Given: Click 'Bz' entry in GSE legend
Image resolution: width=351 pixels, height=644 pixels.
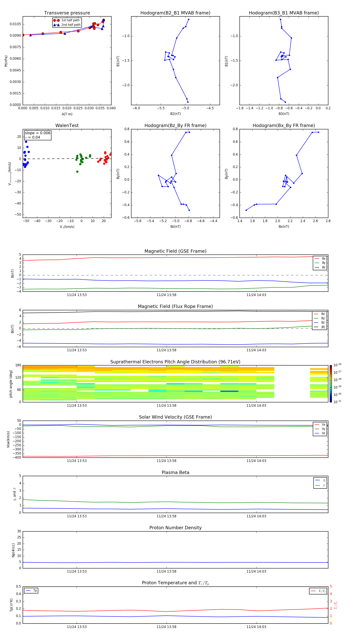Looking at the screenshot, I should point(320,267).
